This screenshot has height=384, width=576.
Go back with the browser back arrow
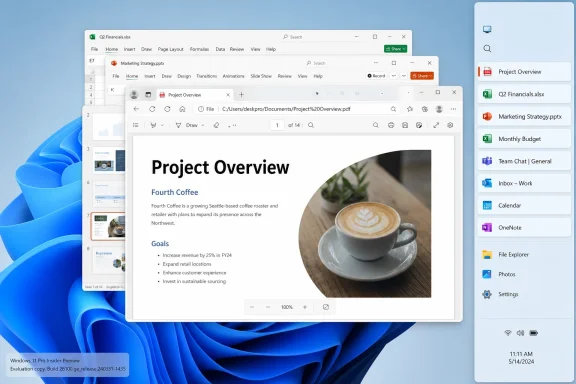pyautogui.click(x=136, y=109)
